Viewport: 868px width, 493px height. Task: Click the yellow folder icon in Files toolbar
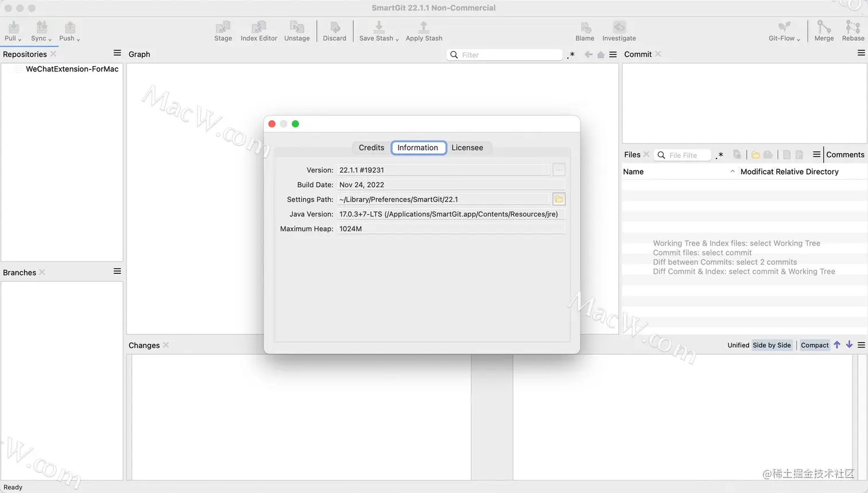click(x=755, y=155)
